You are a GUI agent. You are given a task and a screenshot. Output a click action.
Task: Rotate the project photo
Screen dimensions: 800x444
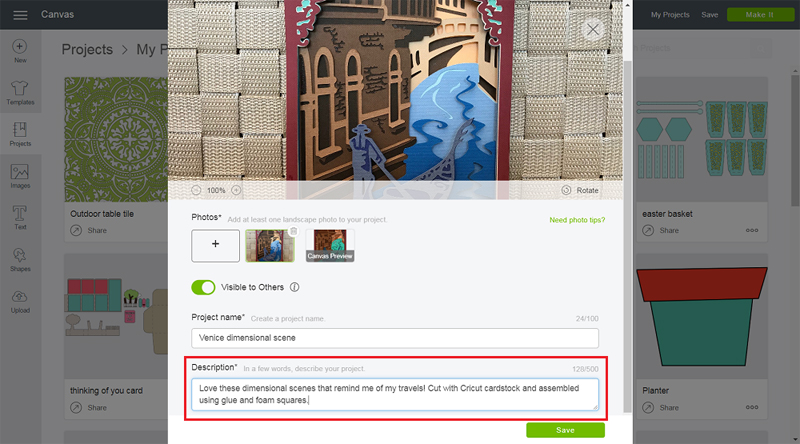580,190
